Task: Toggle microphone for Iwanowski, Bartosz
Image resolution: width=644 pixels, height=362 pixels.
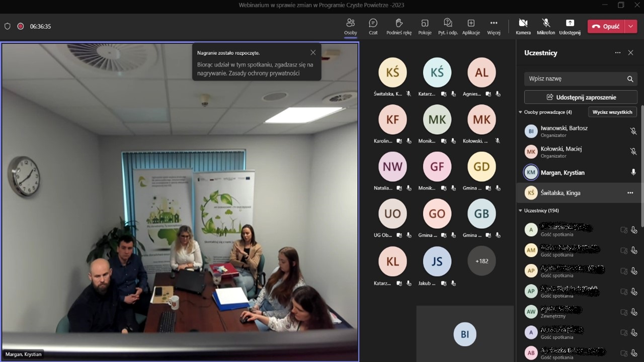Action: click(x=633, y=131)
